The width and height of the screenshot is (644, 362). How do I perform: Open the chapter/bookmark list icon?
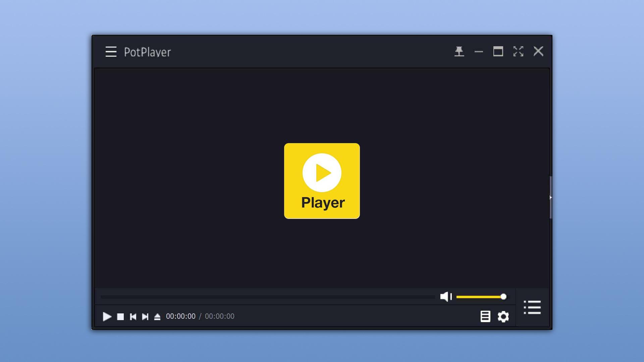pos(485,316)
